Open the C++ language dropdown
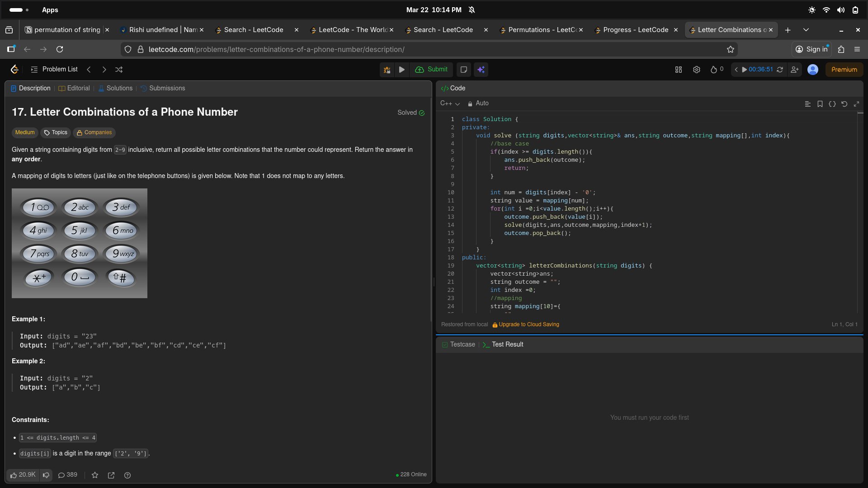 click(x=450, y=103)
